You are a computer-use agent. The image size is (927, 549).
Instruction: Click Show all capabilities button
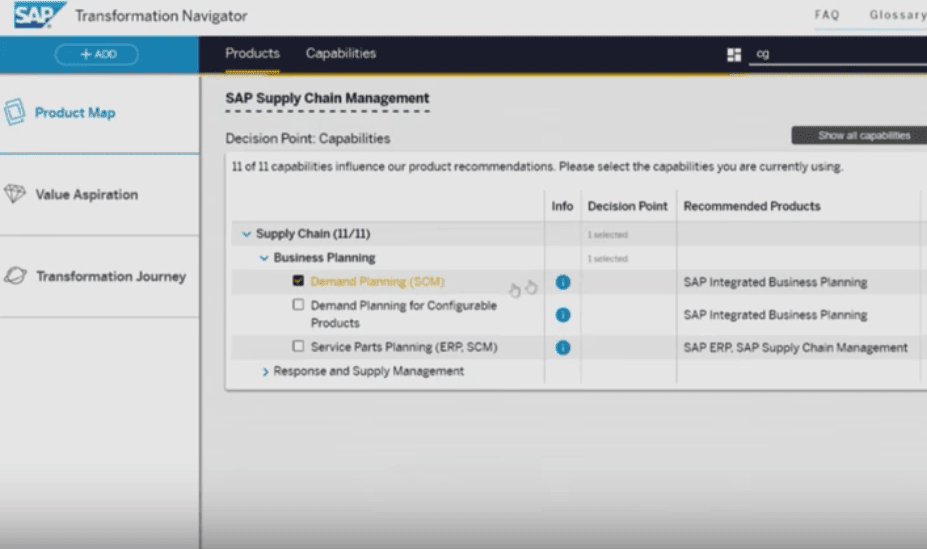tap(859, 135)
